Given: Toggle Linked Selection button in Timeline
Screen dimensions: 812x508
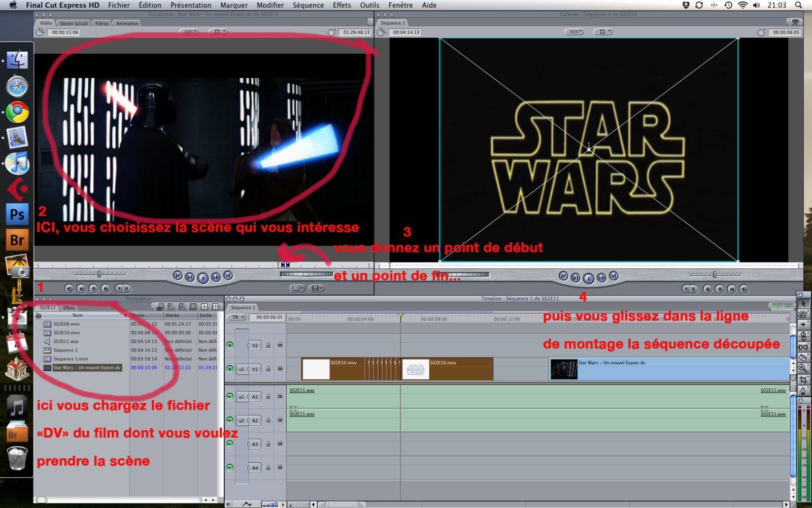Looking at the screenshot, I should [776, 307].
